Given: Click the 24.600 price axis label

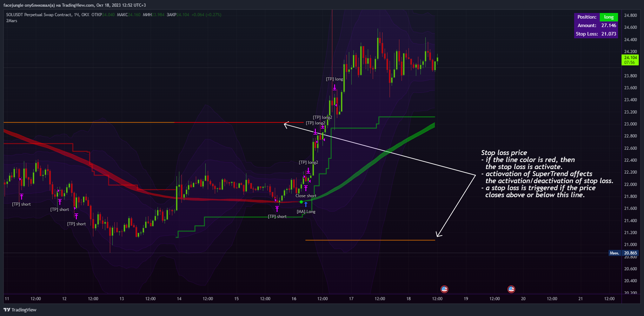Looking at the screenshot, I should coord(630,27).
